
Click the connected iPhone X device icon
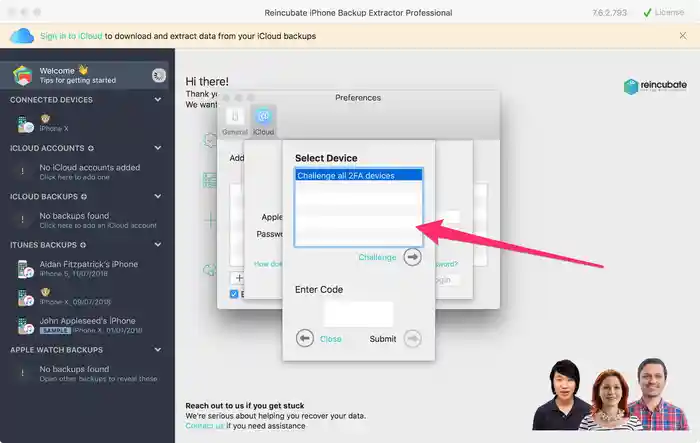click(25, 125)
